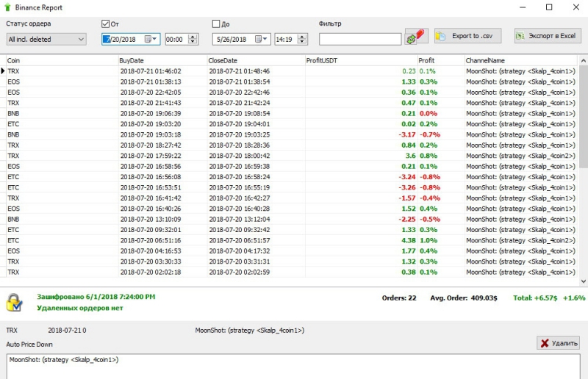Open calendar picker for the От date
This screenshot has height=379, width=588.
point(151,39)
